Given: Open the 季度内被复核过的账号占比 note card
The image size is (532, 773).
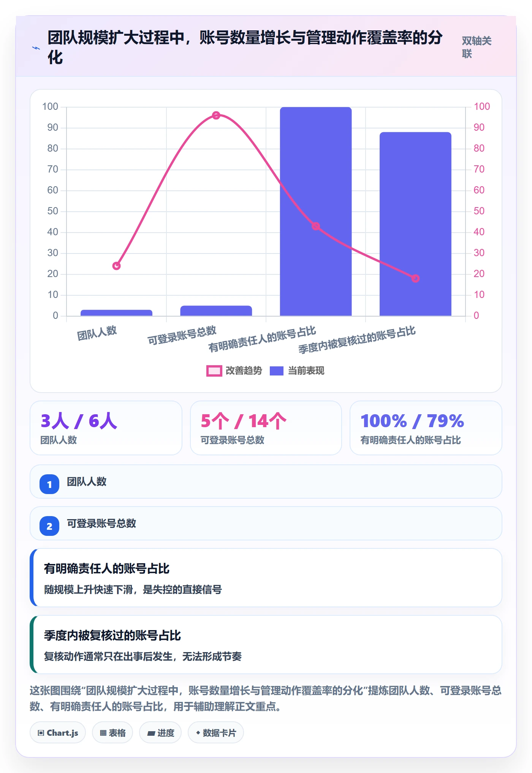Looking at the screenshot, I should click(266, 645).
